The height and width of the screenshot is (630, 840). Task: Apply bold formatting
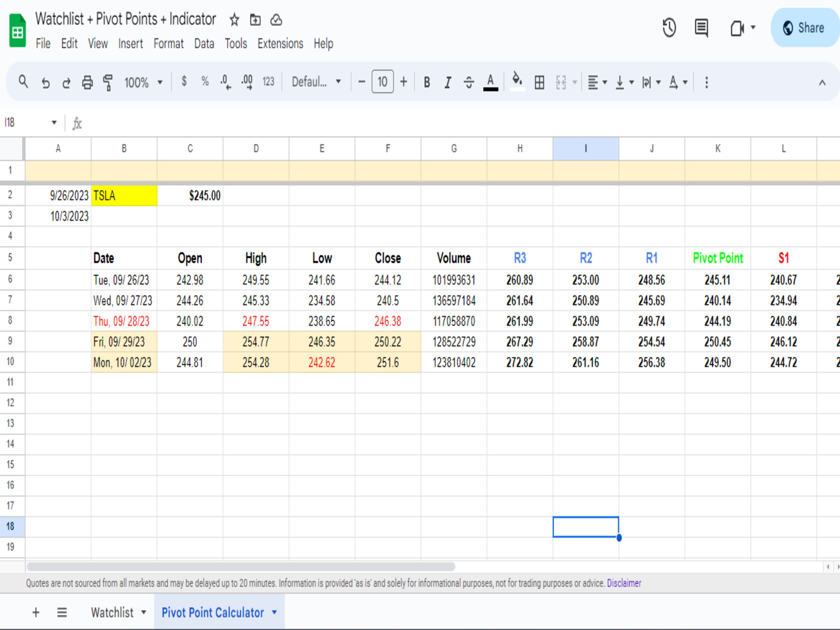[426, 82]
